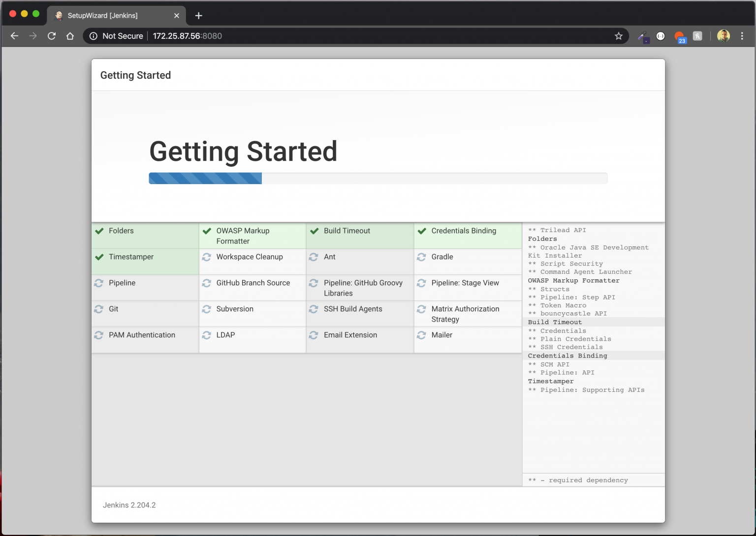Close the SetupWizard [Jenkins] tab
The height and width of the screenshot is (536, 756).
pyautogui.click(x=177, y=16)
